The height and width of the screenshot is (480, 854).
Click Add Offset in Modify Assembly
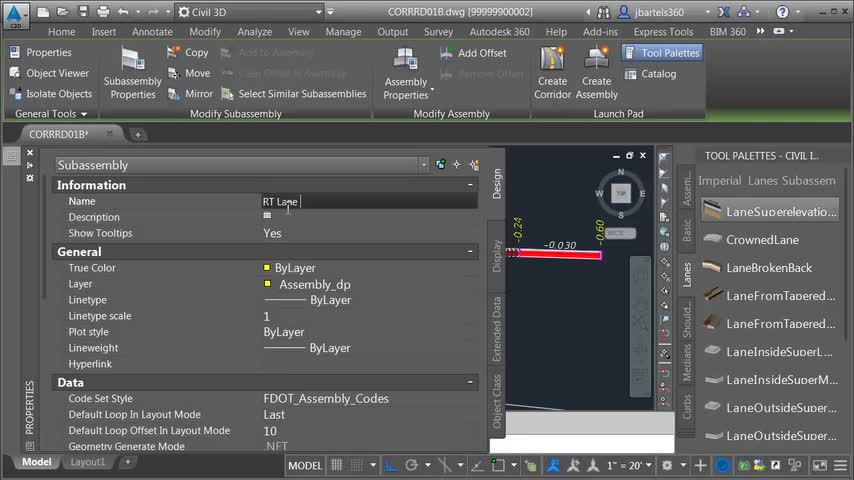(473, 53)
